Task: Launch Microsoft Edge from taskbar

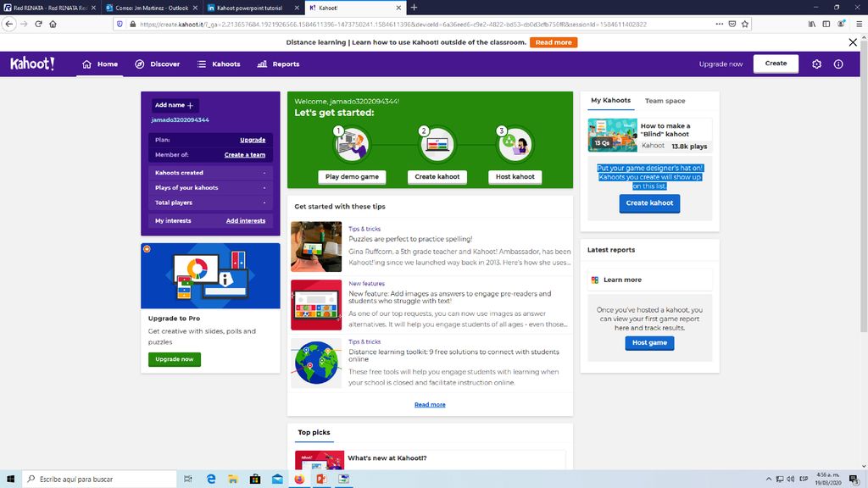Action: tap(211, 480)
